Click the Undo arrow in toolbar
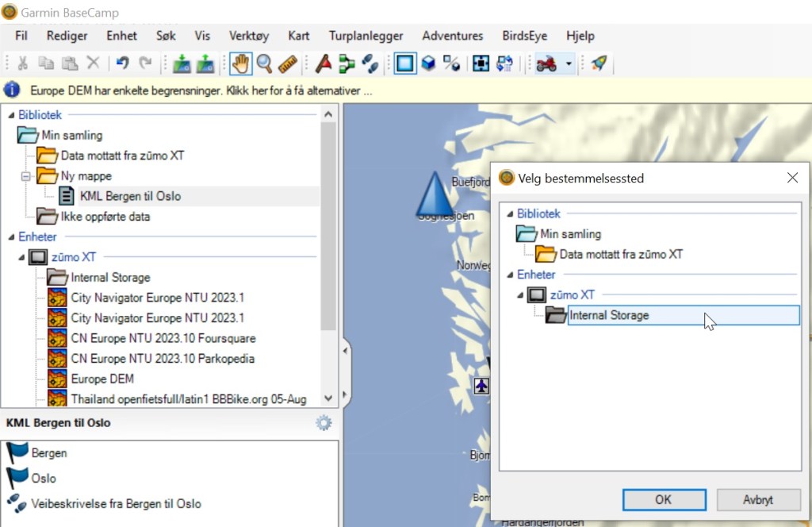Viewport: 812px width, 527px height. coord(122,63)
